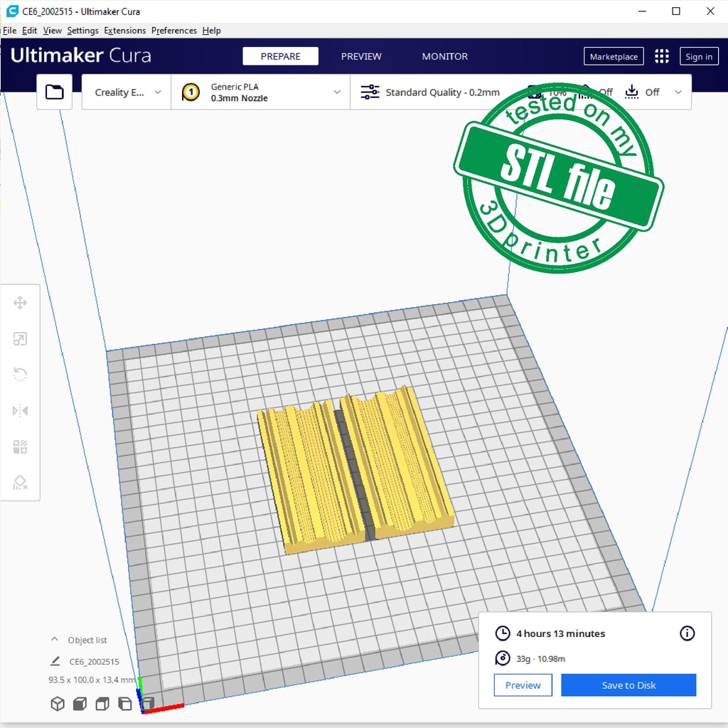Image resolution: width=728 pixels, height=728 pixels.
Task: Select the Support Blocker tool
Action: point(20,483)
